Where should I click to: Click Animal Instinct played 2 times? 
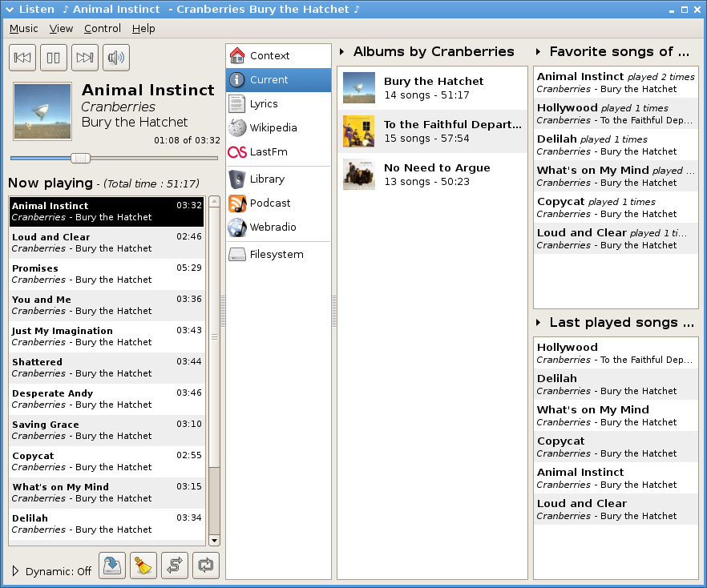click(x=616, y=83)
